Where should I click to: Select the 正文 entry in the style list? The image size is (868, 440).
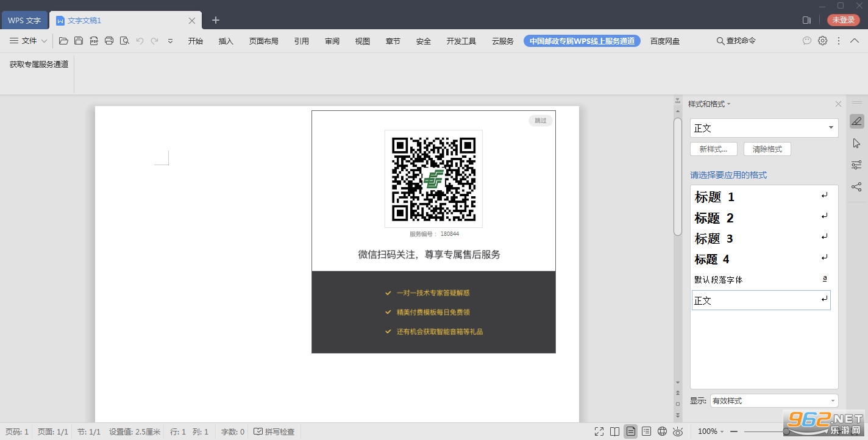click(761, 300)
